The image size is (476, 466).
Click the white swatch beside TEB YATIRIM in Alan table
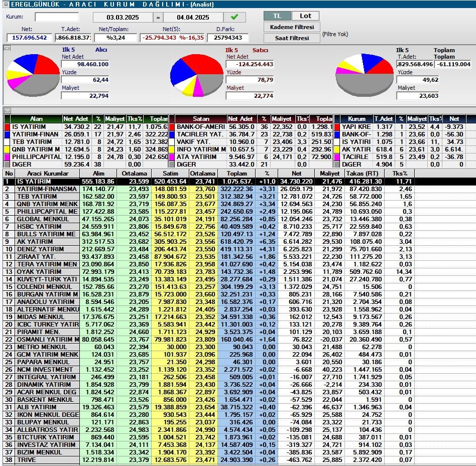point(7,142)
